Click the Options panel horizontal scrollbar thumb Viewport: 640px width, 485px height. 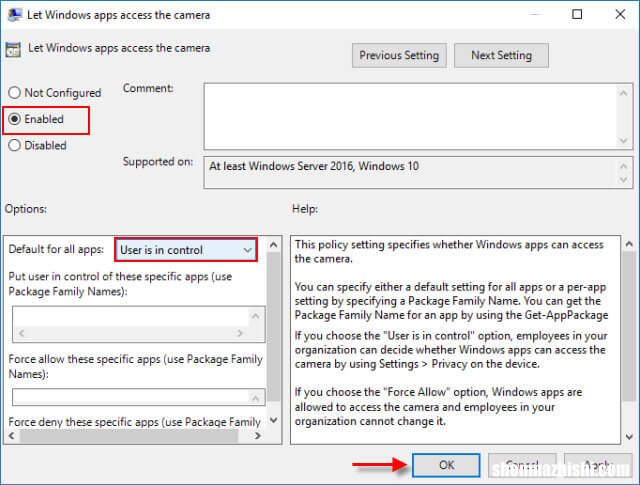[129, 436]
